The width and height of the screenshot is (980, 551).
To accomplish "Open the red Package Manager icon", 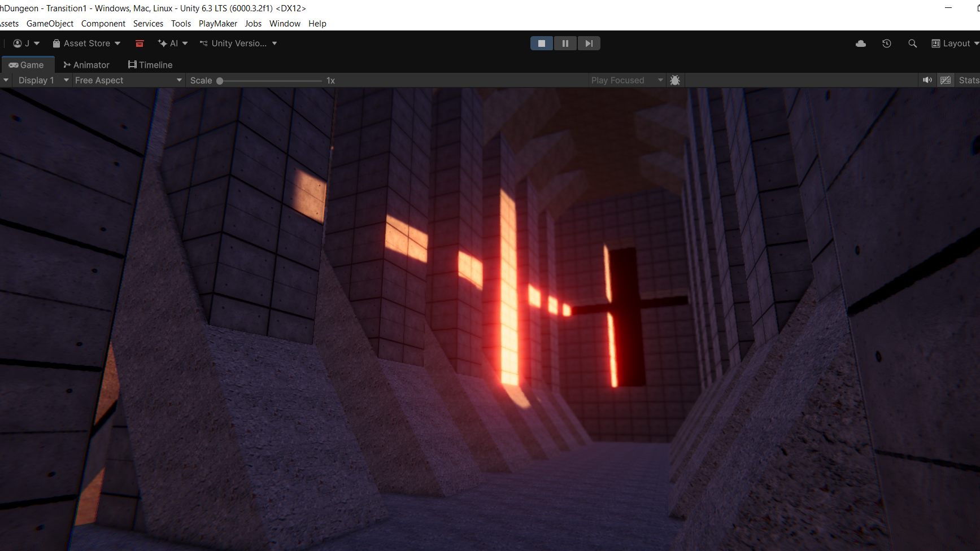I will click(x=140, y=43).
